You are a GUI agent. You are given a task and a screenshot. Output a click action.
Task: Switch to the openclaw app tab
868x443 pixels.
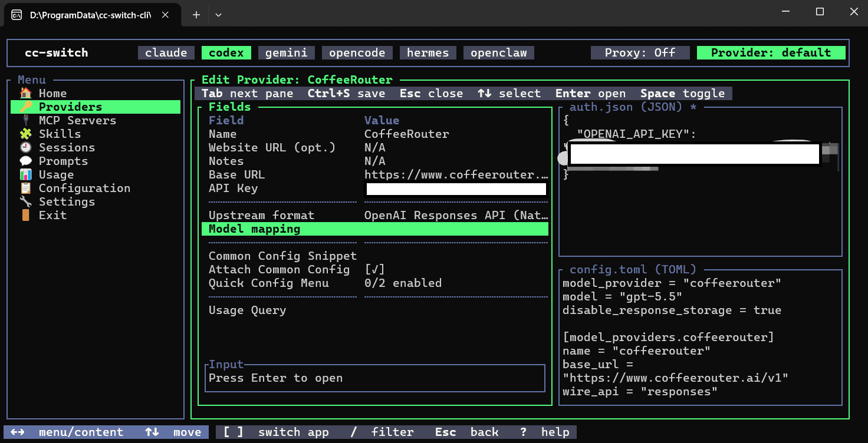coord(499,52)
